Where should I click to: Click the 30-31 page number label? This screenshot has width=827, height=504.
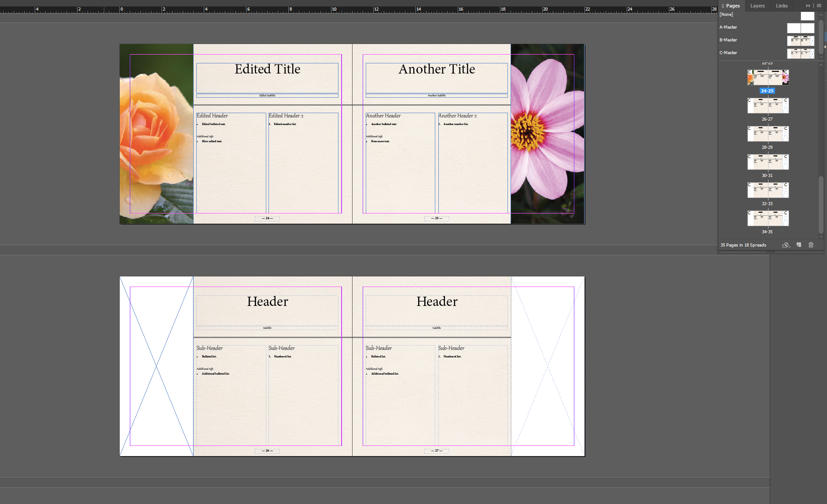(767, 176)
